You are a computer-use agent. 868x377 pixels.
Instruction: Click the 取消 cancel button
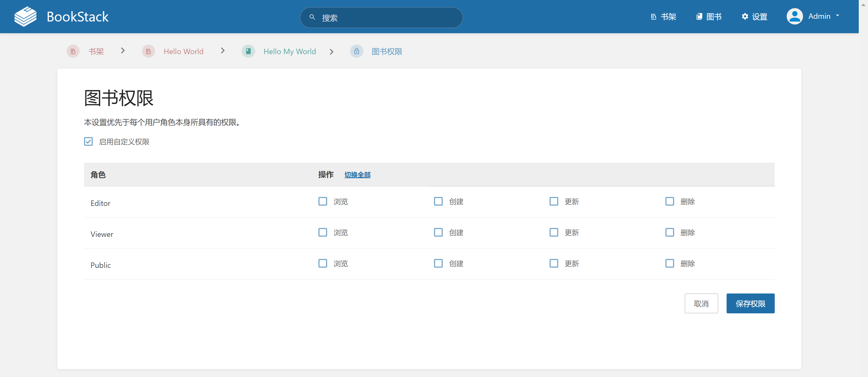tap(701, 303)
